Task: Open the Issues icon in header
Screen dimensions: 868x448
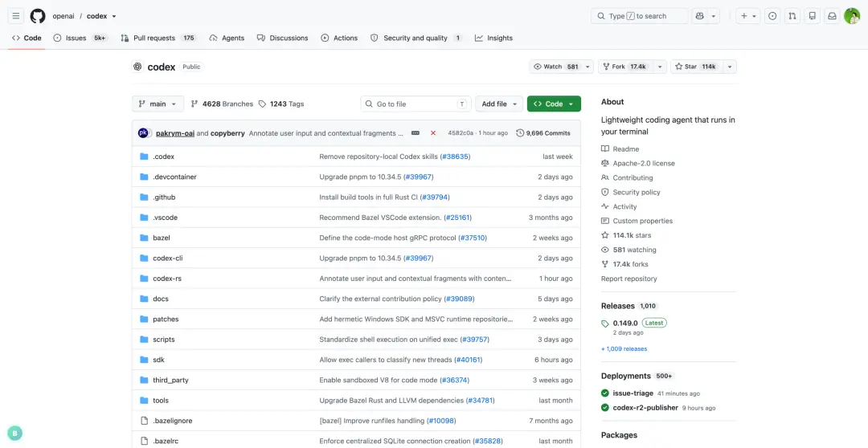Action: 773,16
